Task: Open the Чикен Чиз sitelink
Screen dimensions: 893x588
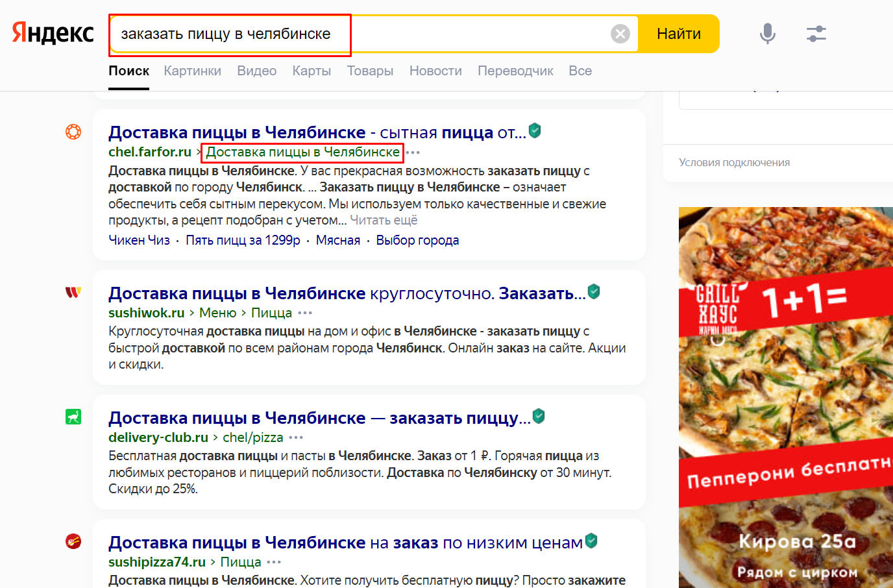Action: 139,240
